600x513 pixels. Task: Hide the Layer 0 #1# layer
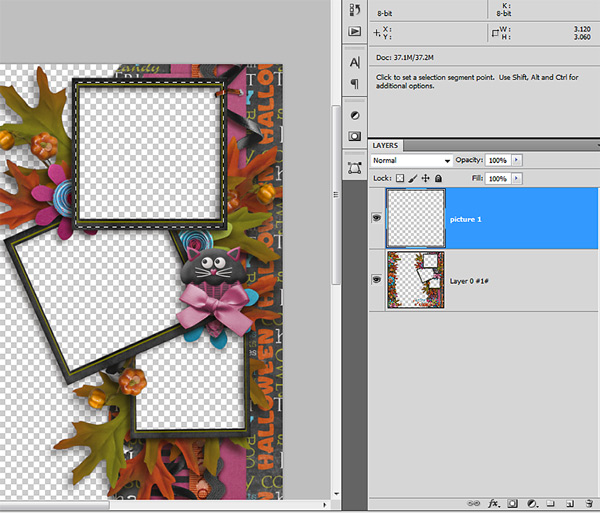[x=377, y=280]
